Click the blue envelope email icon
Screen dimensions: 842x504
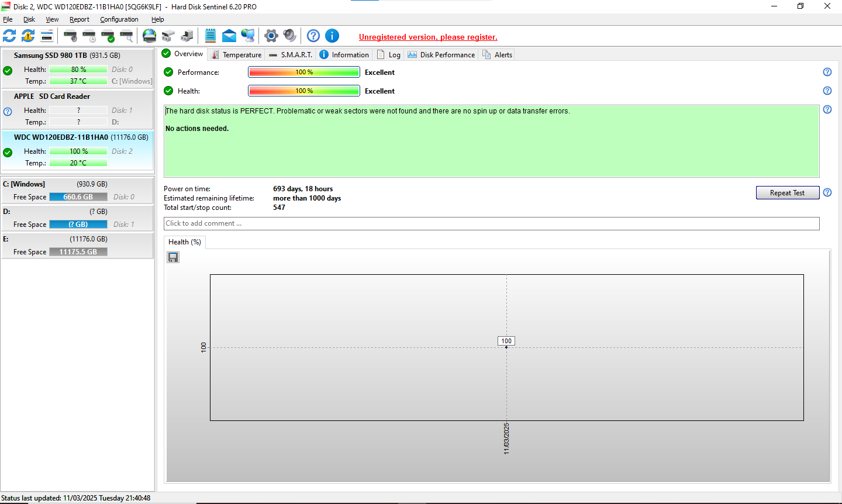(x=229, y=36)
